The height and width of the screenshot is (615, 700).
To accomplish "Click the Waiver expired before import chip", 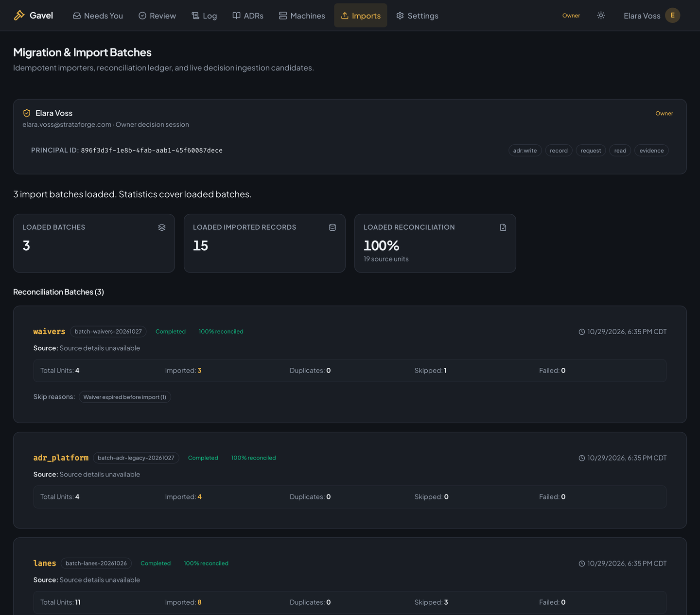I will pyautogui.click(x=125, y=397).
